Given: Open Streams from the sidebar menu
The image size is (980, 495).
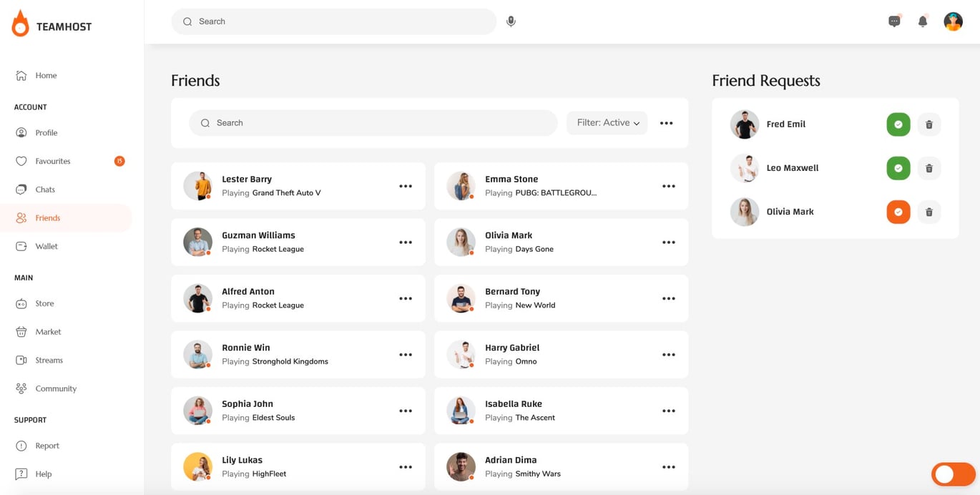Looking at the screenshot, I should pos(49,360).
